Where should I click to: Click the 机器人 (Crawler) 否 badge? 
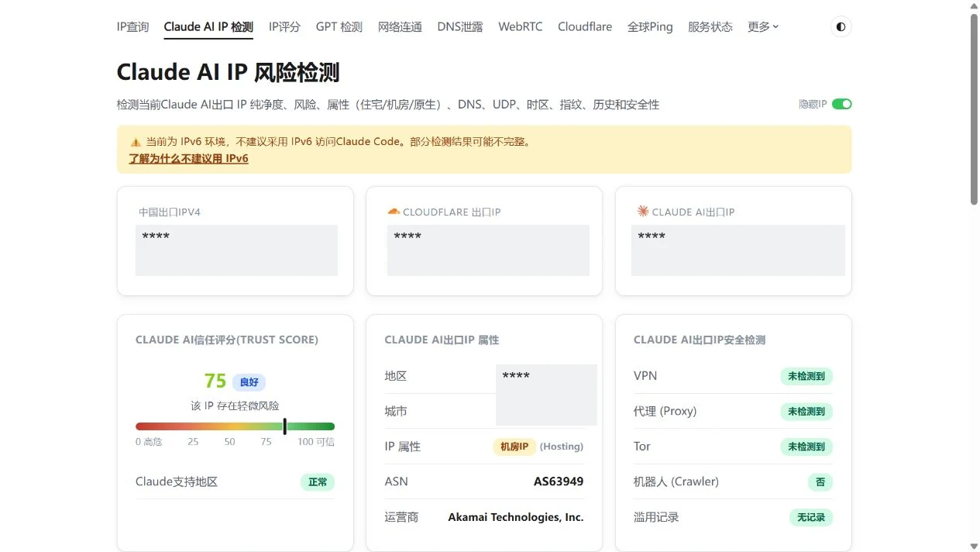pos(820,482)
